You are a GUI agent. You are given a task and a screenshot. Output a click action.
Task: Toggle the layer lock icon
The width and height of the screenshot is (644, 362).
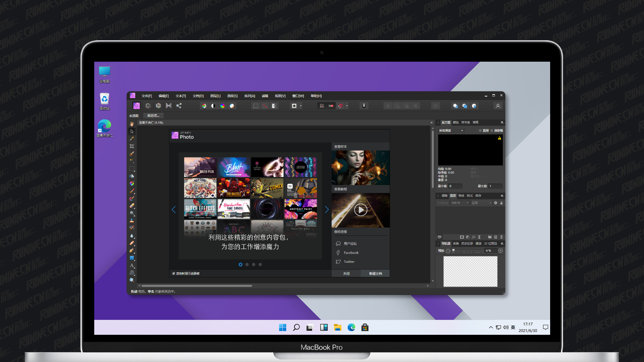coord(501,203)
